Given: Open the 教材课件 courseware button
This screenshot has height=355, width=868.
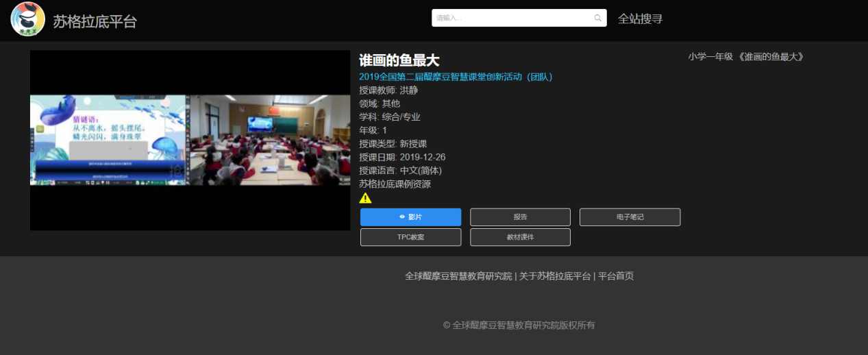Looking at the screenshot, I should click(520, 237).
